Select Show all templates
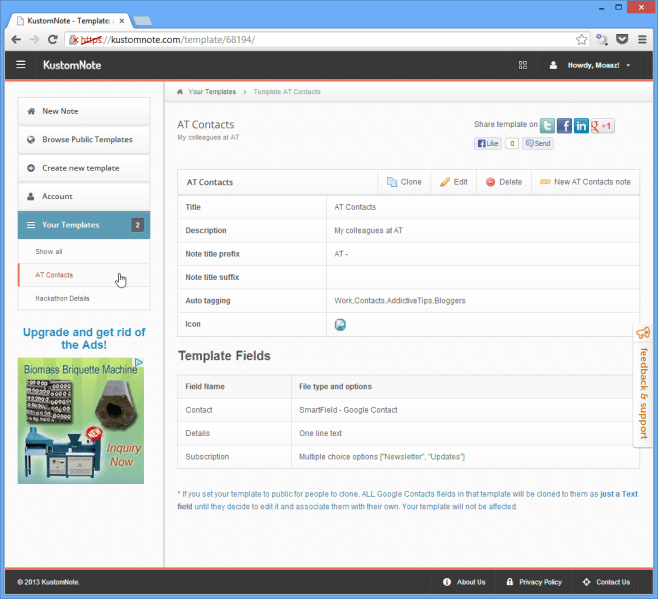Screen dimensions: 658x599 tap(84, 251)
